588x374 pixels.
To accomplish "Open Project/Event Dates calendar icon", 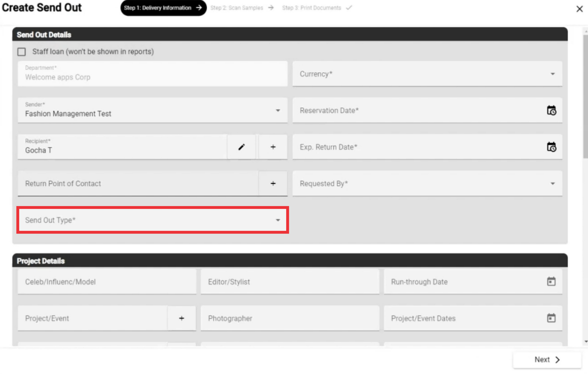I will 551,318.
